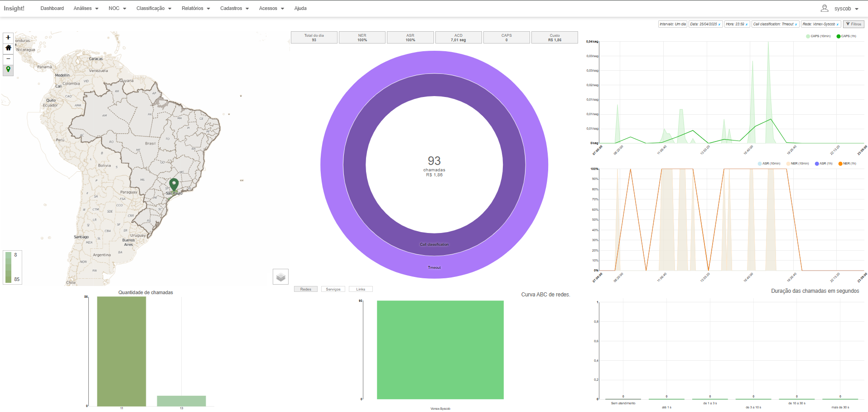
Task: Toggle NER (1h) series in legend
Action: pos(847,164)
